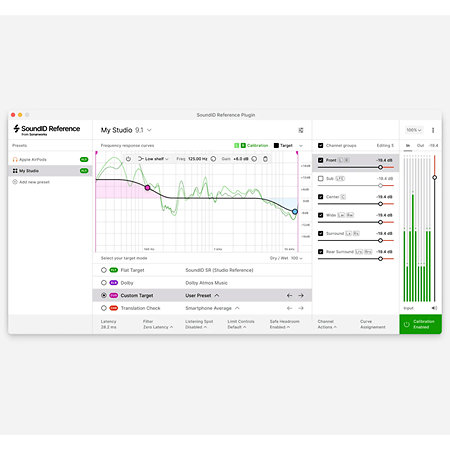Expand the Smartphone Average selector

point(212,308)
